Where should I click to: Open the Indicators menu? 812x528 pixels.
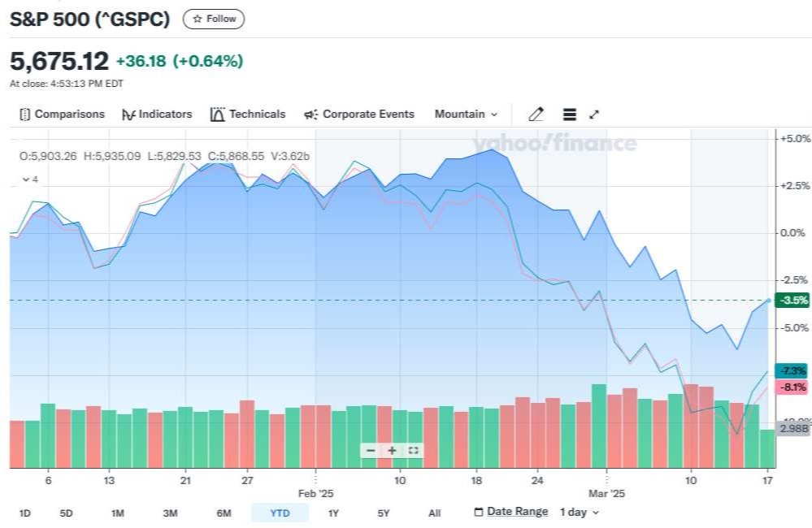pos(157,115)
